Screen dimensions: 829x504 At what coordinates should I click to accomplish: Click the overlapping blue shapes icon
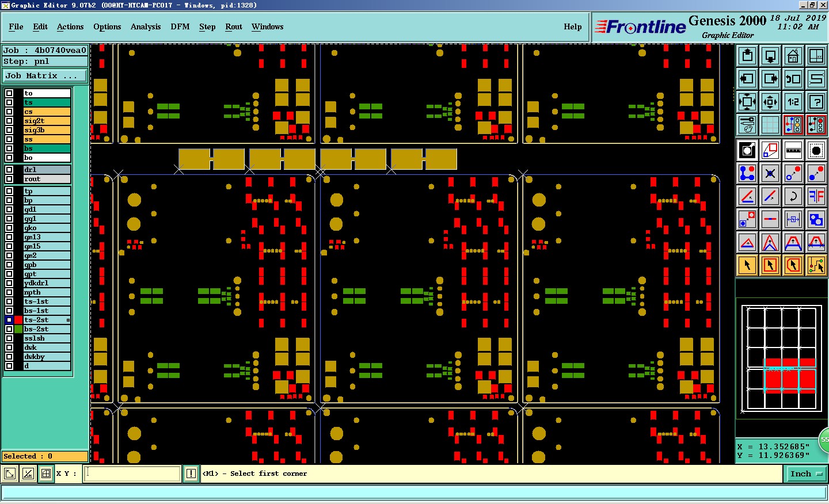[816, 219]
